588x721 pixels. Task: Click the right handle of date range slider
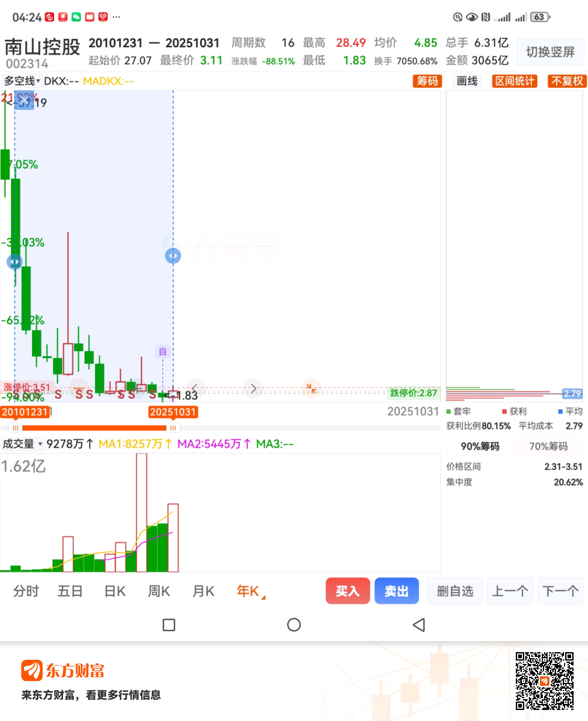pyautogui.click(x=173, y=428)
